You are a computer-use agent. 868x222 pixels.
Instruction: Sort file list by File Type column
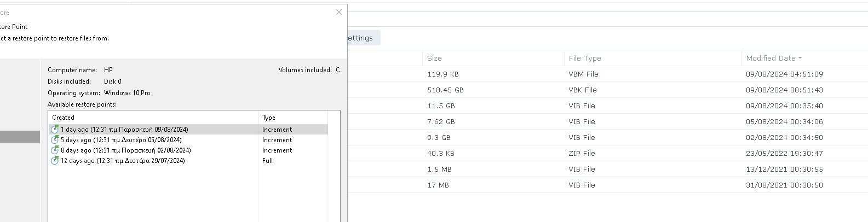[585, 58]
